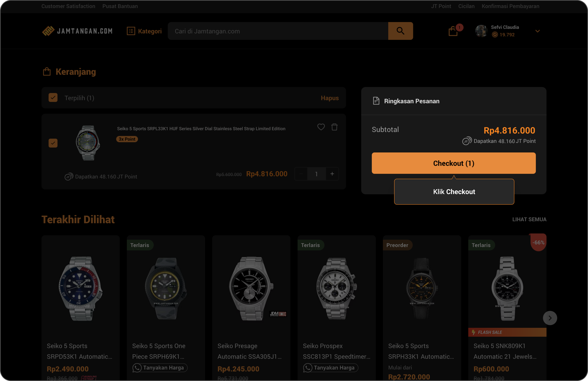Screen dimensions: 588x381
Task: Show next products with carousel arrow
Action: click(x=550, y=318)
